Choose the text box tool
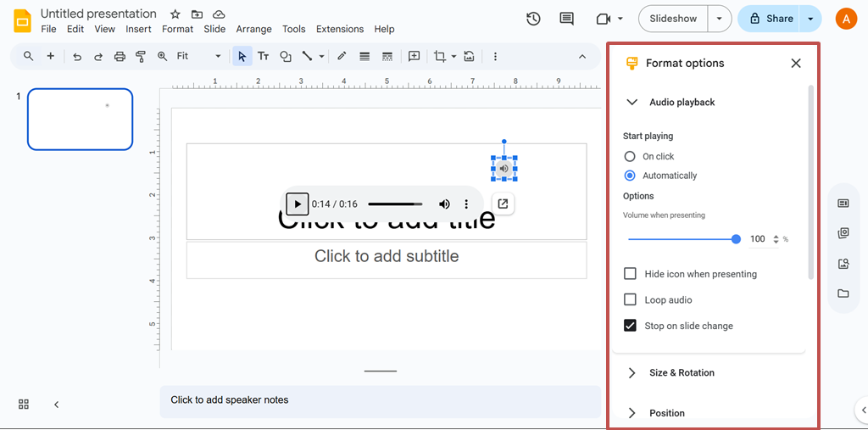The height and width of the screenshot is (430, 868). pyautogui.click(x=264, y=56)
